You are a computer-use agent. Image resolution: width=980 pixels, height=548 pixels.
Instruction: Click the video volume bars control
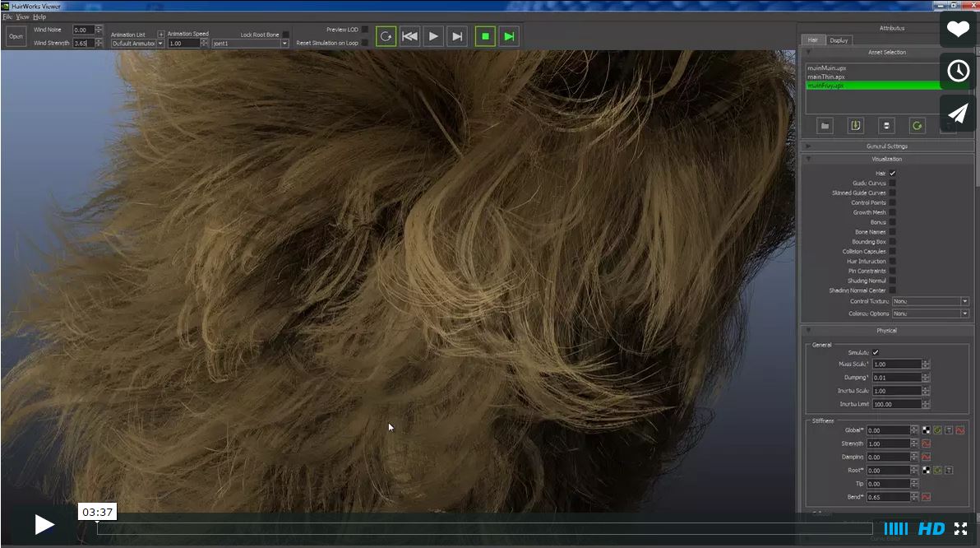pos(895,529)
